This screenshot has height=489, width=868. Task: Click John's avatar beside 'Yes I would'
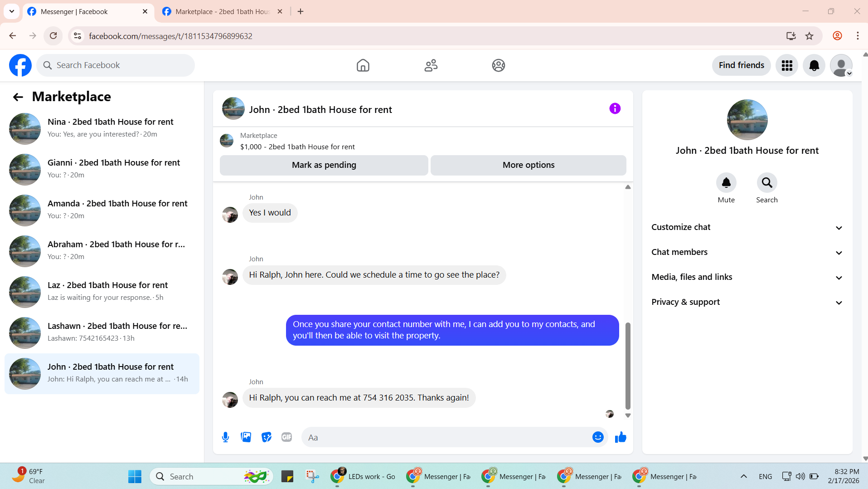pos(230,215)
